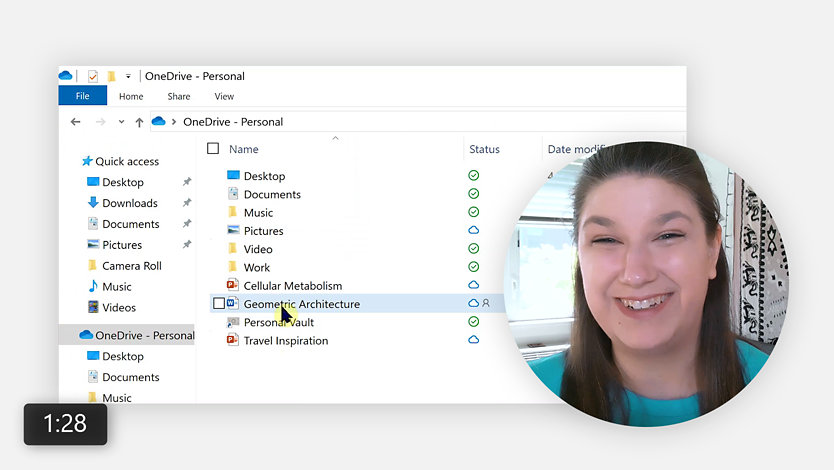Click the Properties checkmark quick access icon
Image resolution: width=834 pixels, height=470 pixels.
click(x=93, y=76)
